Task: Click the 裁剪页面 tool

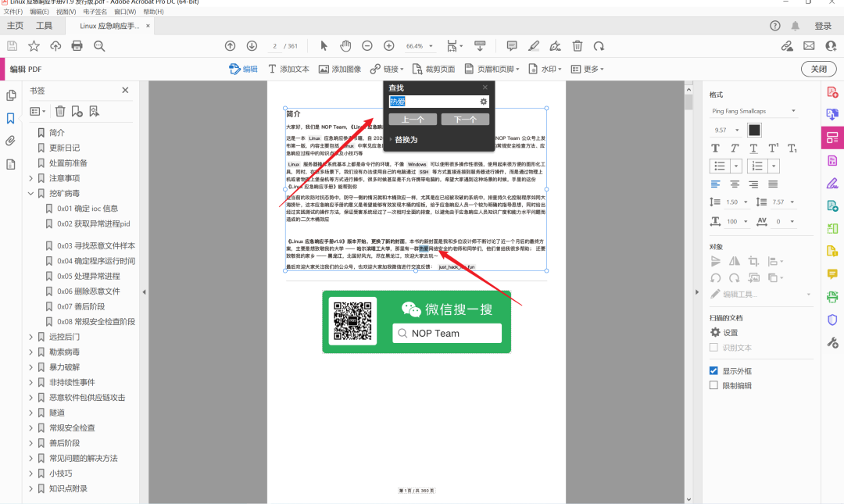Action: [x=434, y=69]
